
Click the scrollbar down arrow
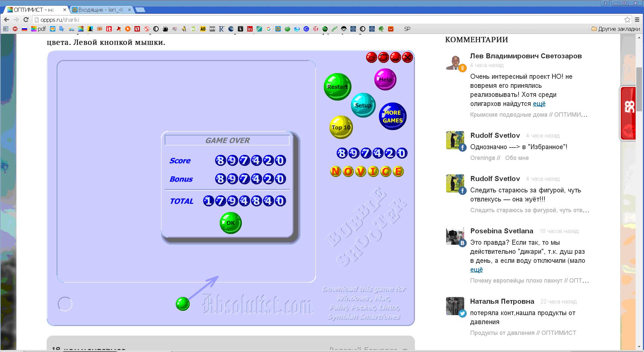point(639,347)
